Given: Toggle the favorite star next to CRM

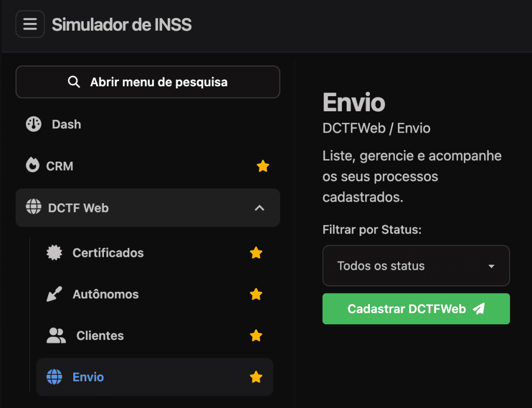Looking at the screenshot, I should tap(263, 166).
